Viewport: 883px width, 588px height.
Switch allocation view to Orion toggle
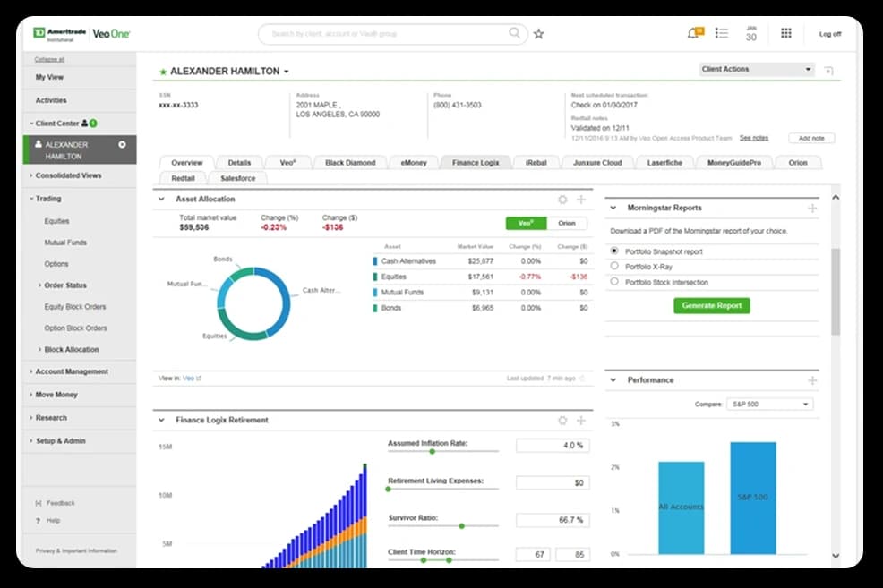(x=567, y=224)
